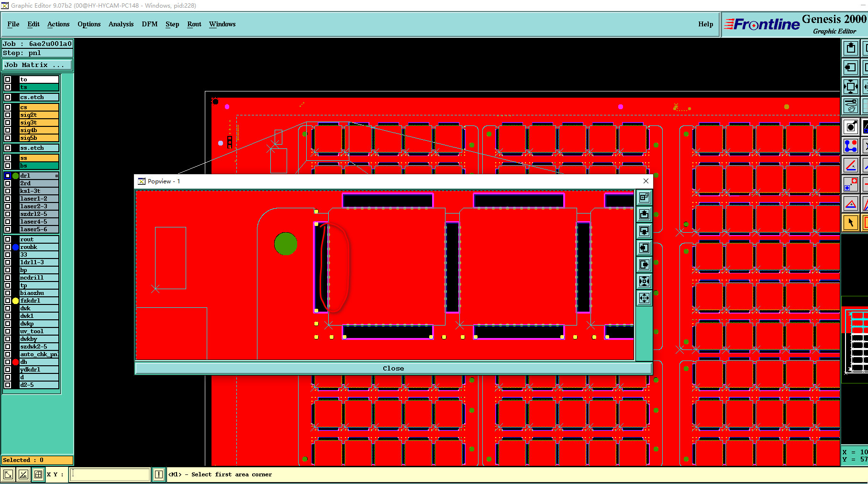Select the szdrl2-5 layer row
The width and height of the screenshot is (868, 484).
click(x=39, y=214)
